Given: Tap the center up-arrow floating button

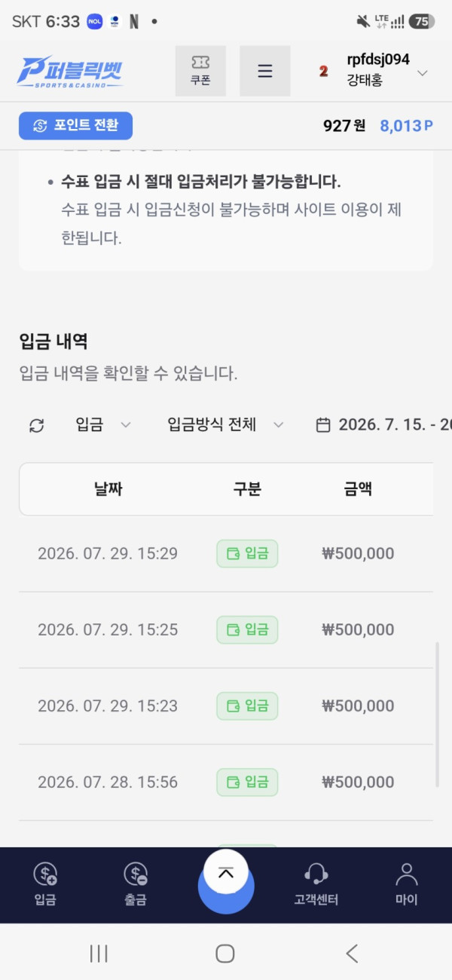Looking at the screenshot, I should 226,873.
